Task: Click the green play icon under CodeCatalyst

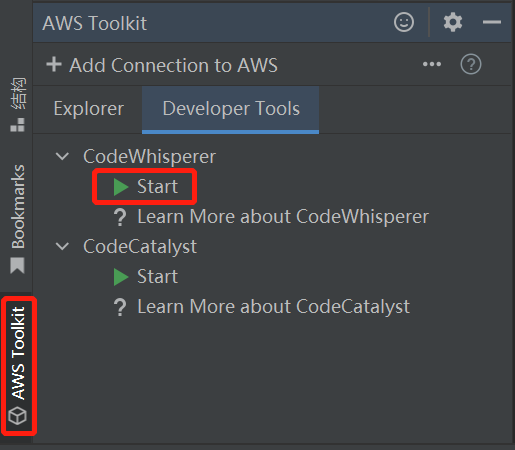Action: 121,277
